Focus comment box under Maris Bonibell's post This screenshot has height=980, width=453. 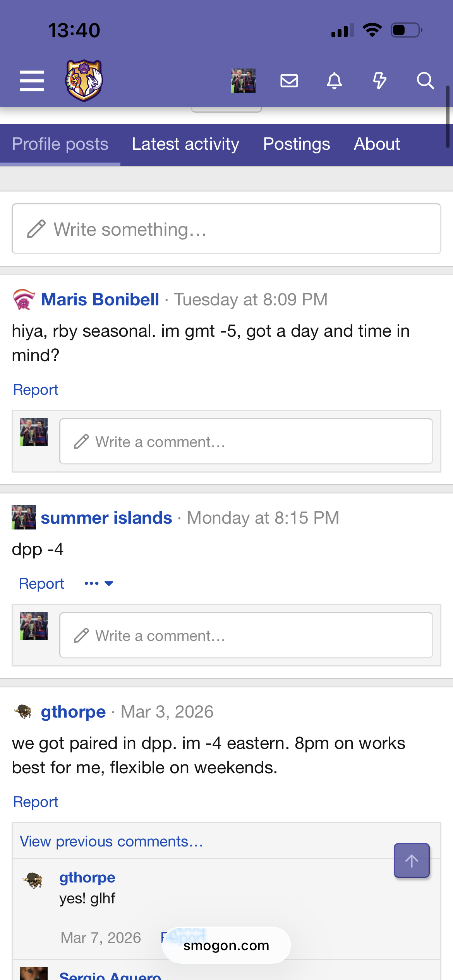pos(246,442)
